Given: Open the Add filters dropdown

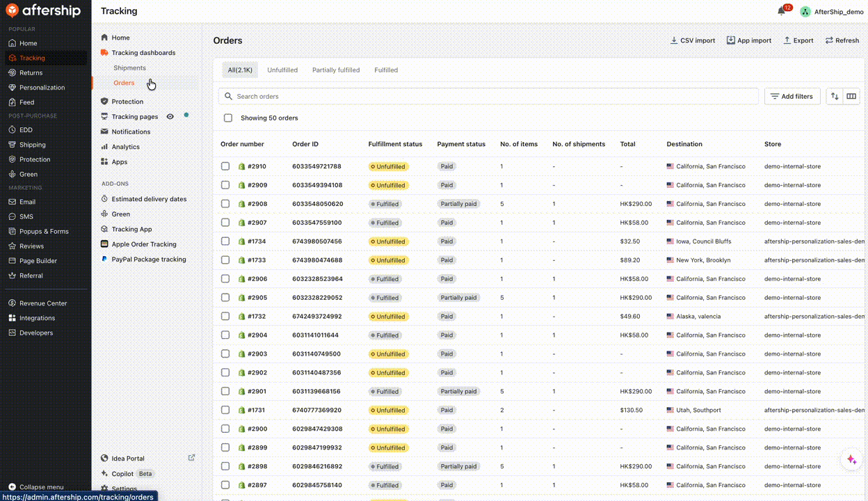Looking at the screenshot, I should coord(792,96).
